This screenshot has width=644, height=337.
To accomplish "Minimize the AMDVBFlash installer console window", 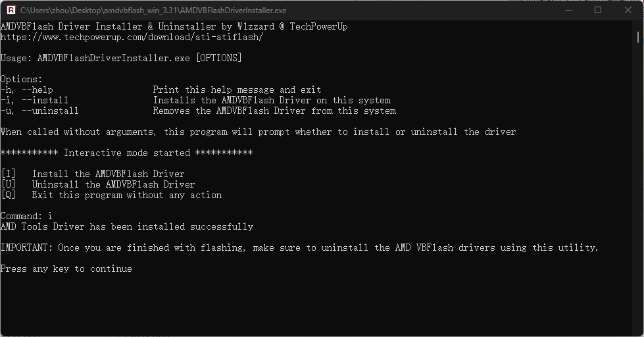I will (567, 11).
